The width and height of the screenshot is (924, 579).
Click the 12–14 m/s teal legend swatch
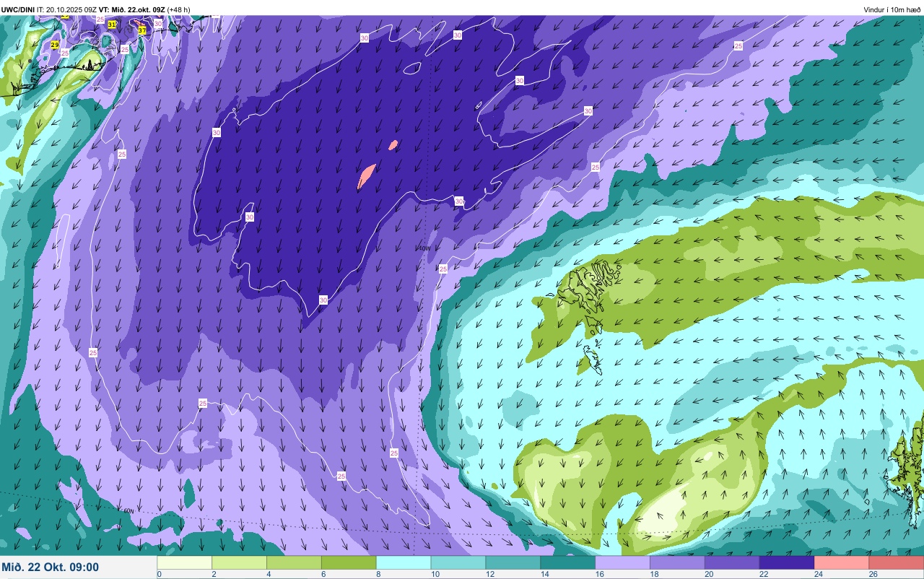pyautogui.click(x=513, y=562)
